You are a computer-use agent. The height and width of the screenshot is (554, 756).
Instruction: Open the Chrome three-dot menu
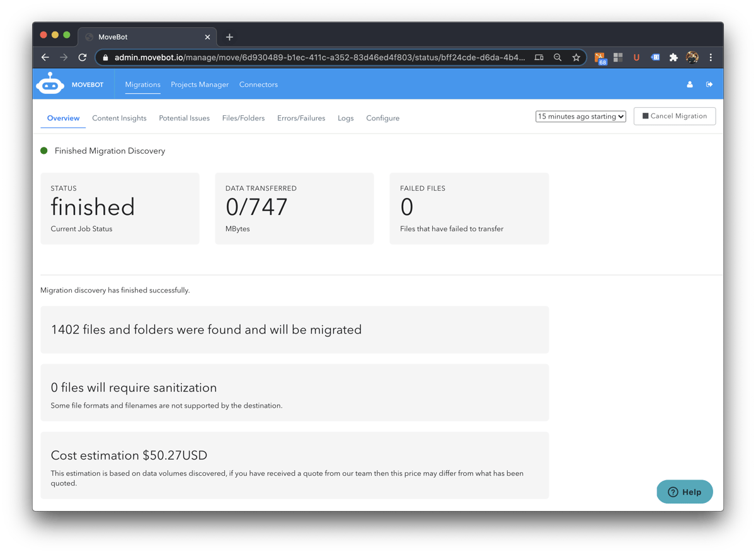click(x=711, y=57)
